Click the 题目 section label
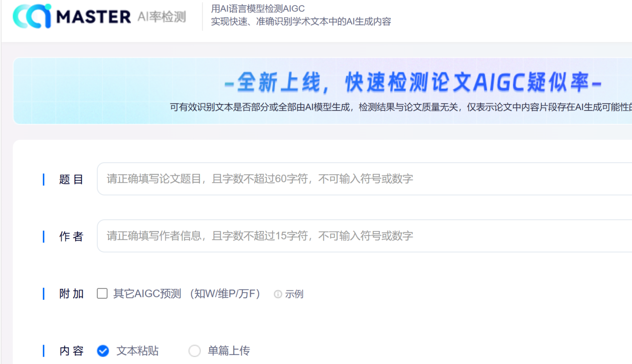 pos(71,179)
